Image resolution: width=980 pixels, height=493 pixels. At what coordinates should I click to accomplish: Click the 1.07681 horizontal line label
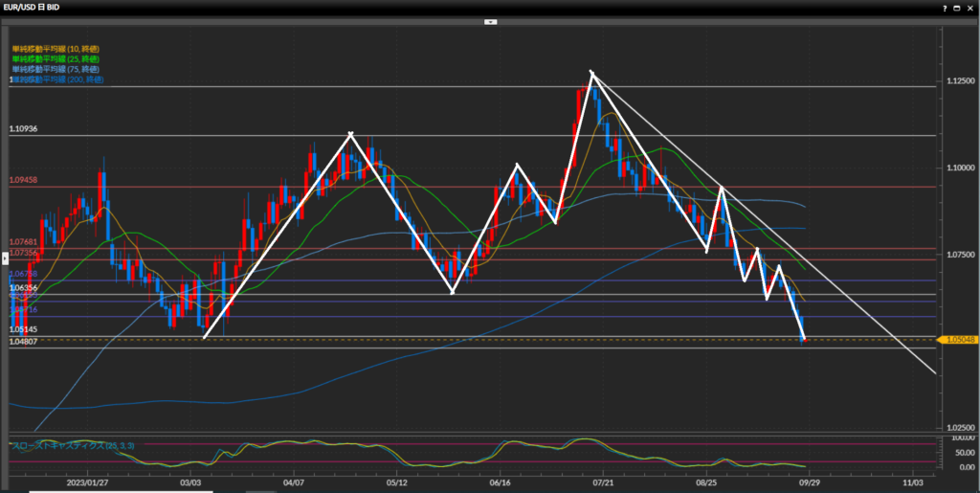(x=23, y=242)
